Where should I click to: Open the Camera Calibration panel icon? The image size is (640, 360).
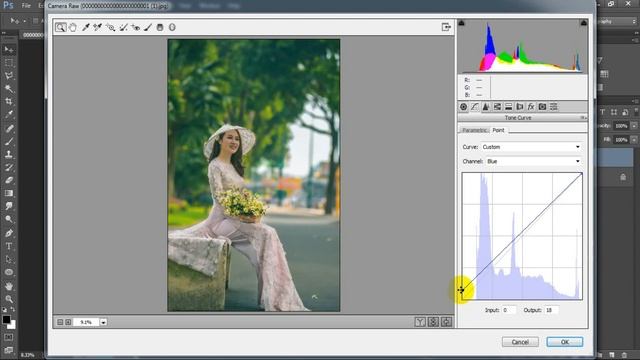pyautogui.click(x=542, y=107)
